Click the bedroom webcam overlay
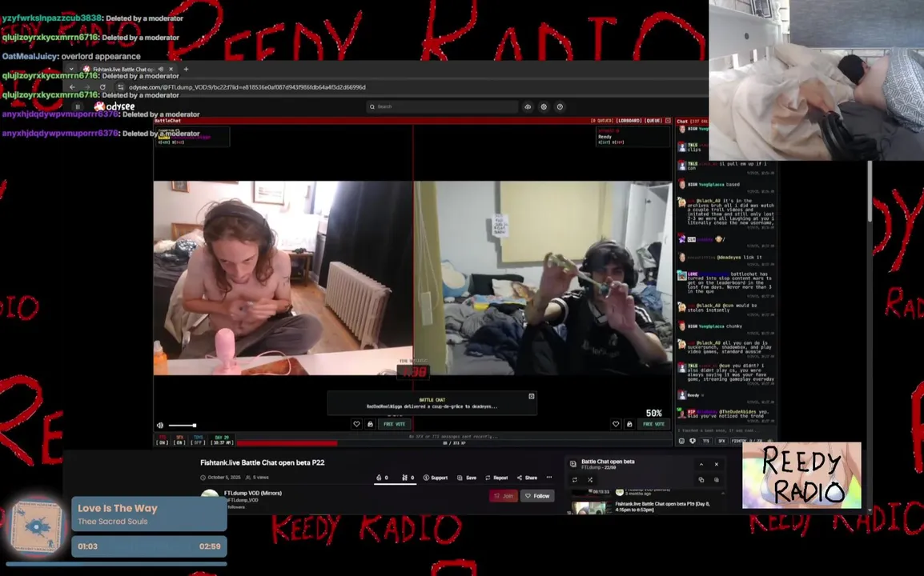This screenshot has height=576, width=924. click(x=816, y=80)
